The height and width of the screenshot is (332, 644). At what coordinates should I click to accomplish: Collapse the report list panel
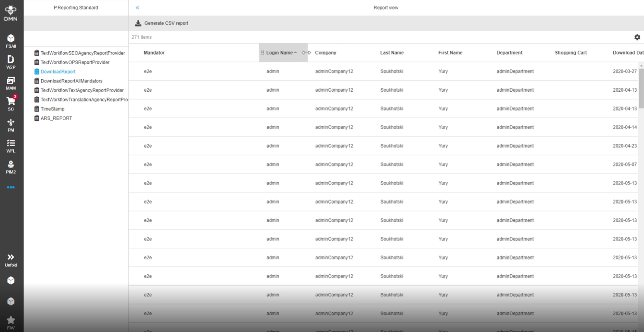137,8
